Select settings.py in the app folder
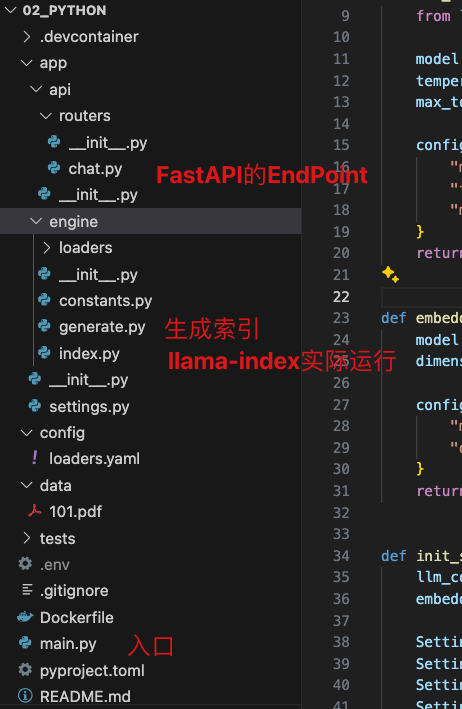This screenshot has height=709, width=462. (89, 406)
